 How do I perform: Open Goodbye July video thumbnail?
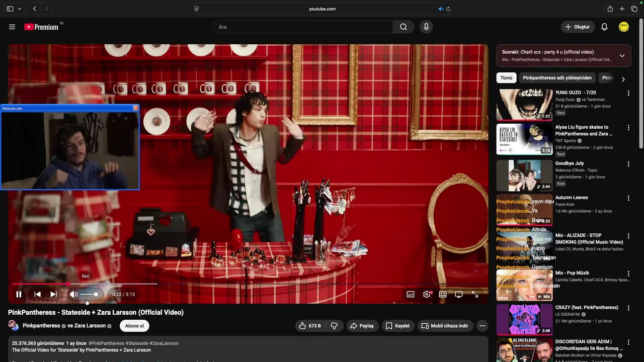click(x=524, y=175)
